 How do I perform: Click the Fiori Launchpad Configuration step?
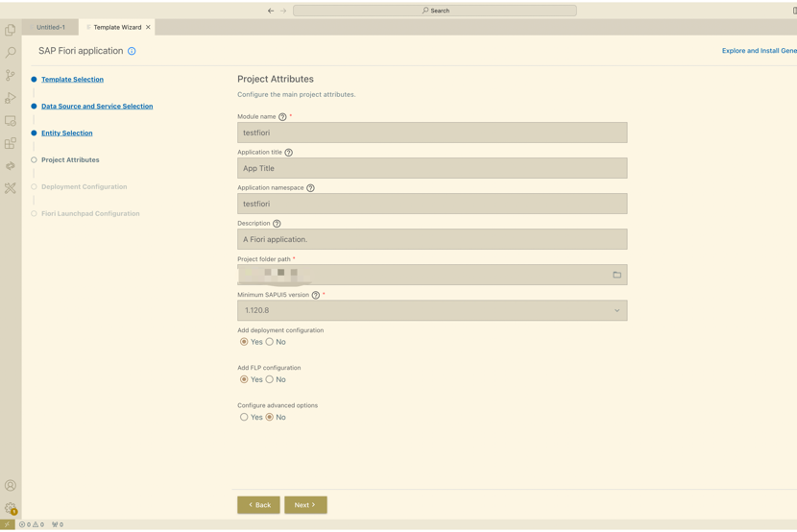90,214
